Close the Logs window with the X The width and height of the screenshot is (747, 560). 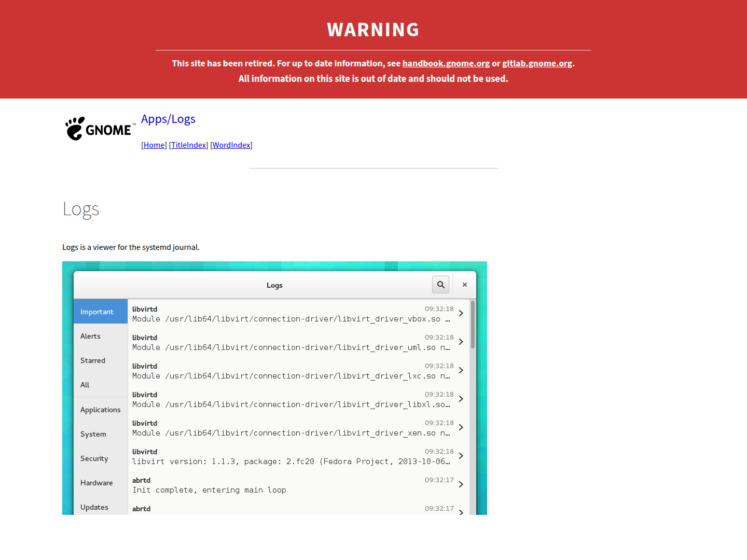coord(465,285)
